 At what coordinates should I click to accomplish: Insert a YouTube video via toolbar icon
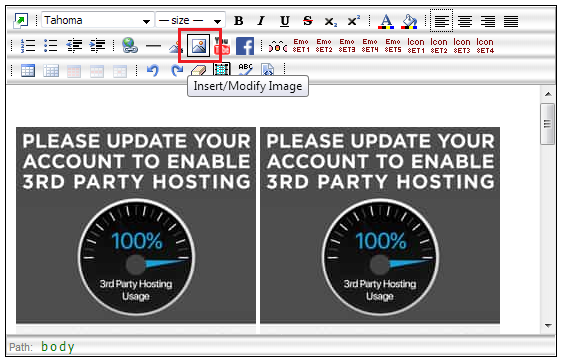222,46
